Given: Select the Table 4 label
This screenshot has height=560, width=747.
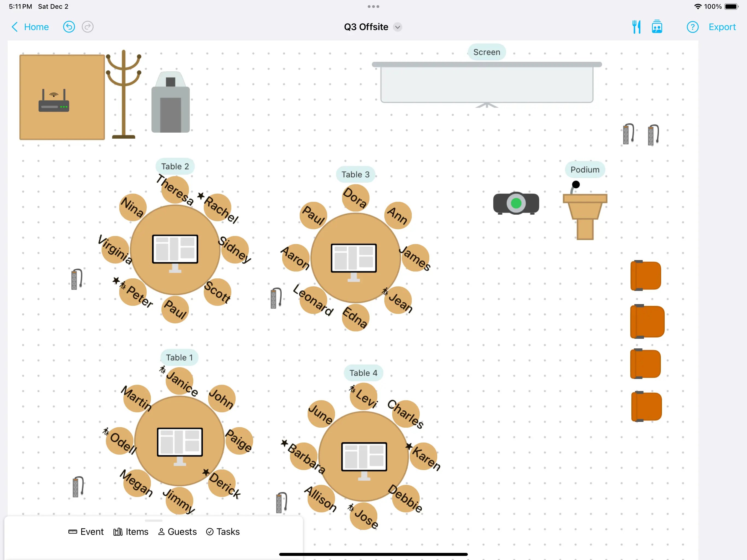Looking at the screenshot, I should click(363, 373).
